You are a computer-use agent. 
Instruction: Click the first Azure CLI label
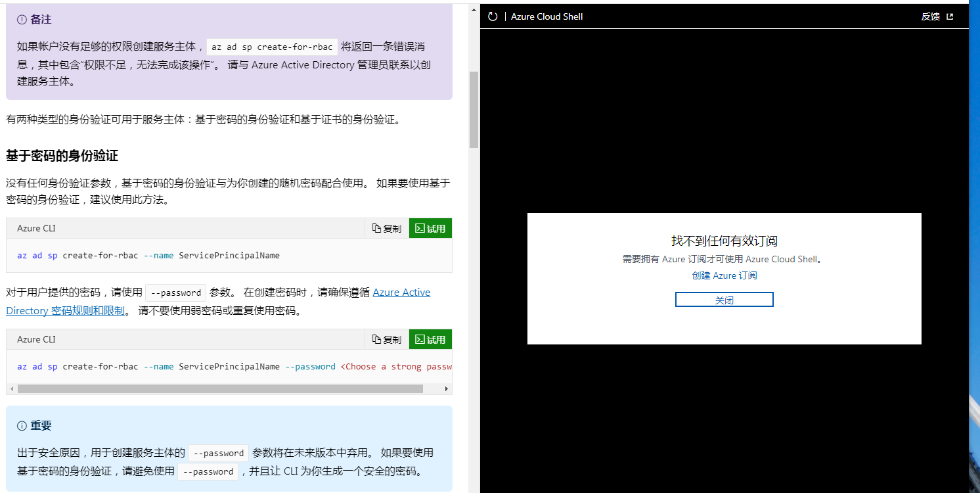point(36,228)
